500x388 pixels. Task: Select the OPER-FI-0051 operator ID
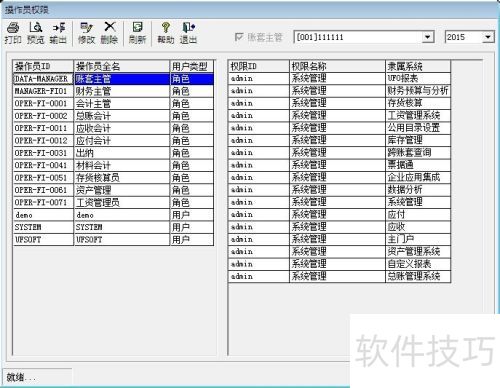click(43, 178)
